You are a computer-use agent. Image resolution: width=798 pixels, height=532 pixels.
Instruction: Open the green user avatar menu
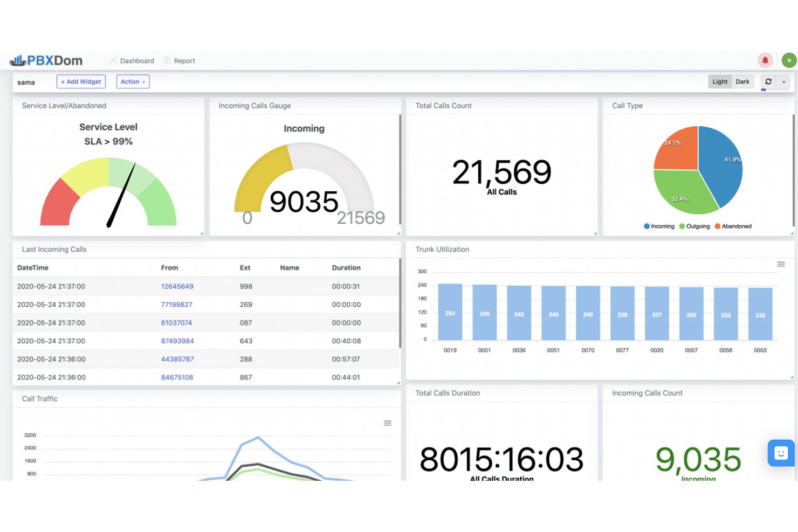point(789,60)
